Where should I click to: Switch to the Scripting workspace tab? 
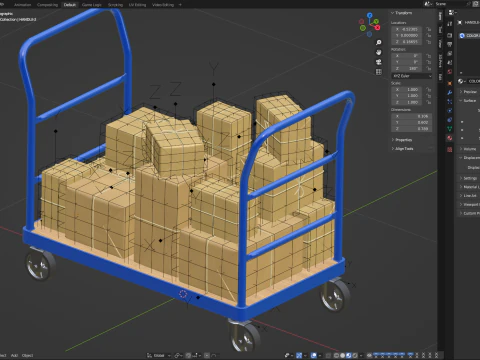(x=115, y=5)
